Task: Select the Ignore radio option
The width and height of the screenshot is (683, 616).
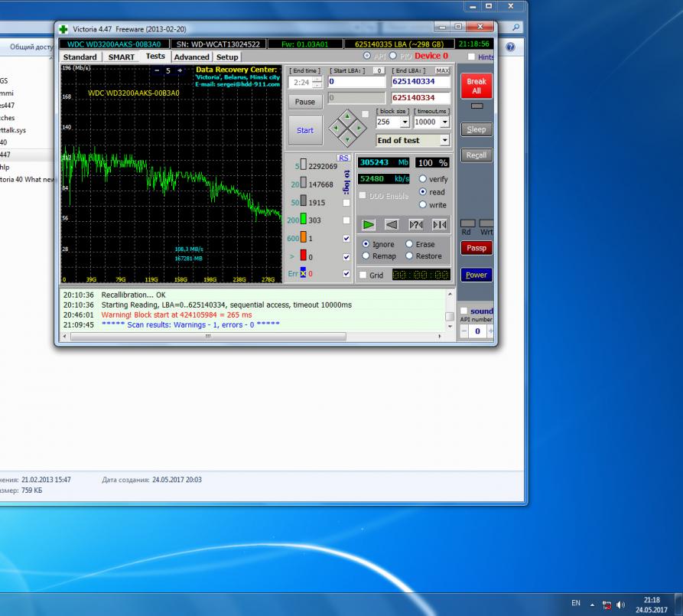Action: (366, 244)
